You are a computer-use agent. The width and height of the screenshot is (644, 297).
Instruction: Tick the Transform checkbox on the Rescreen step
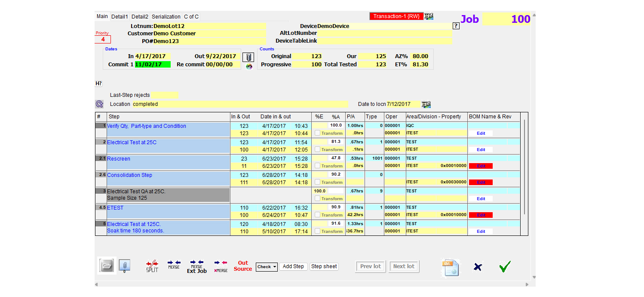pos(317,166)
